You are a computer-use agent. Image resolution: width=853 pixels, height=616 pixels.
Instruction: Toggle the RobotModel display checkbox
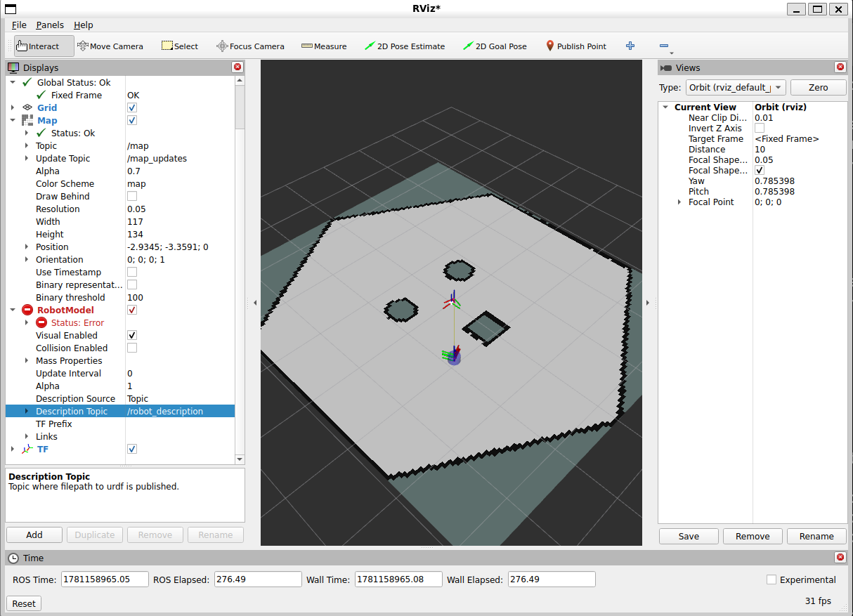pos(132,310)
